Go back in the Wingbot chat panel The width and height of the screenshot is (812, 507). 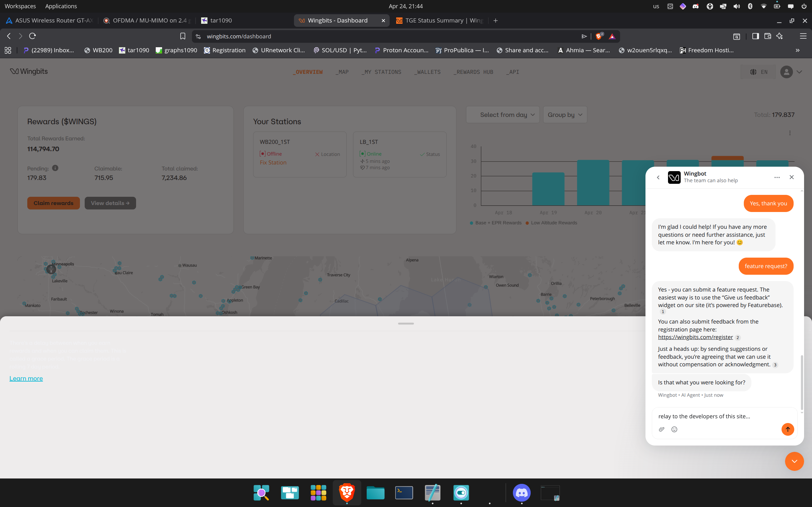coord(658,177)
